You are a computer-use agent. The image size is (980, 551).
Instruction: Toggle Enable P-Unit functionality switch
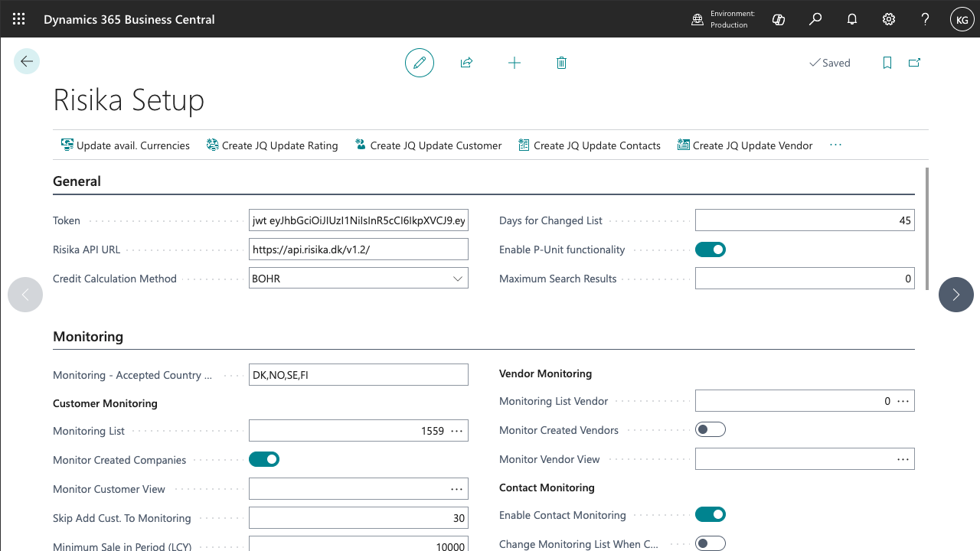[710, 249]
